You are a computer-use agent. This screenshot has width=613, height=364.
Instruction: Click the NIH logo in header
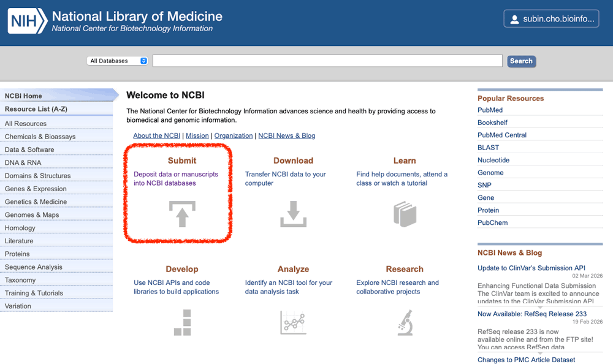[27, 21]
